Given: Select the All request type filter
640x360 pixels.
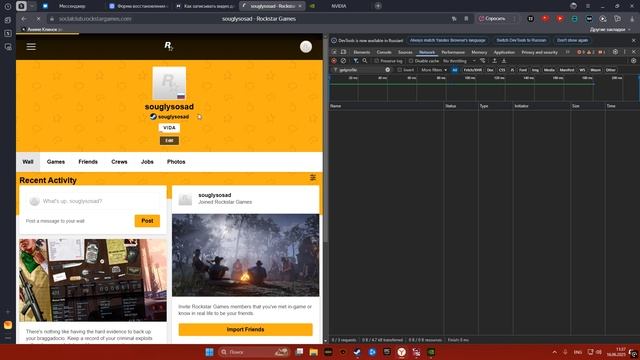Looking at the screenshot, I should coord(455,70).
